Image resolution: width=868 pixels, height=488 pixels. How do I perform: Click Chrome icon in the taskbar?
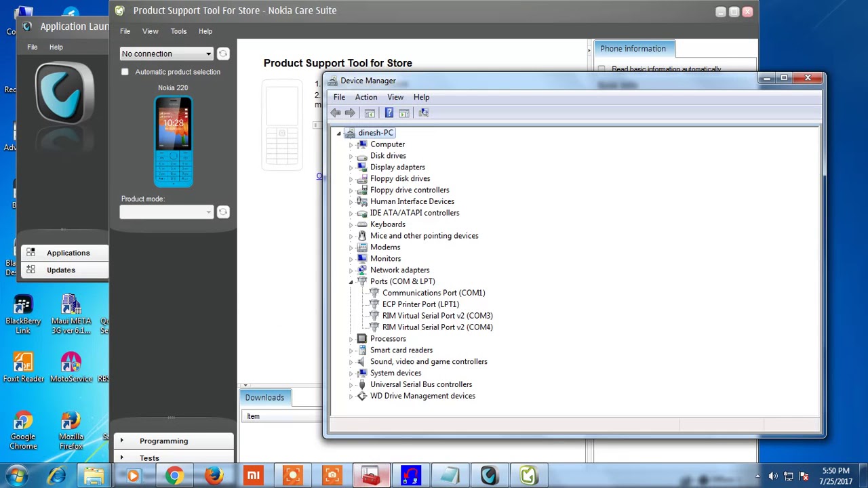coord(174,476)
